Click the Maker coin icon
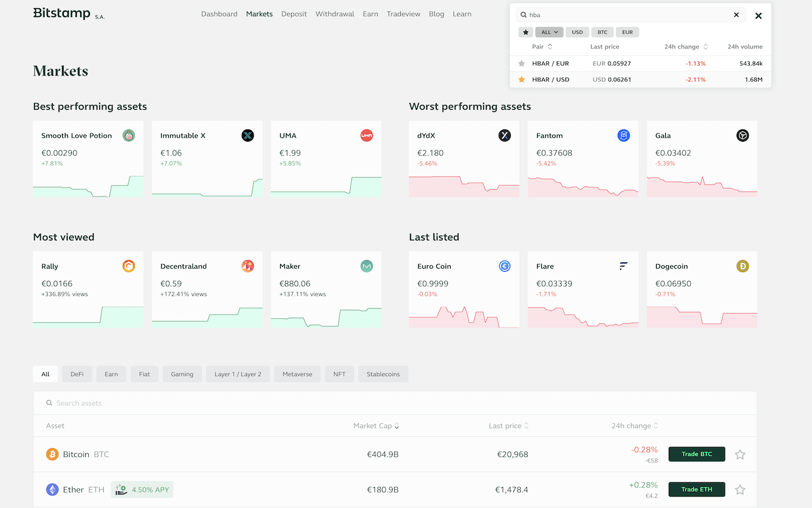The image size is (812, 508). (x=367, y=266)
